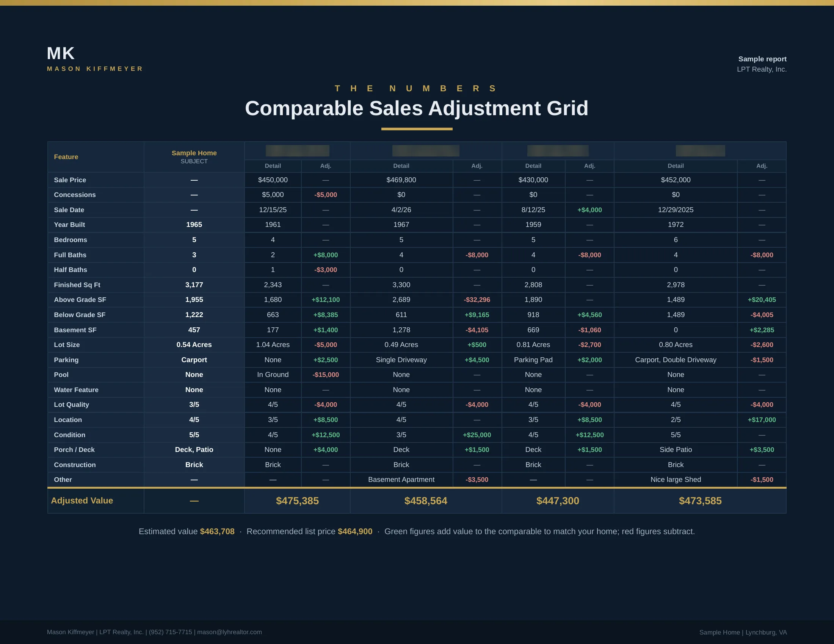Click the +$4,000 sale date adjustment
The width and height of the screenshot is (834, 644).
point(589,210)
